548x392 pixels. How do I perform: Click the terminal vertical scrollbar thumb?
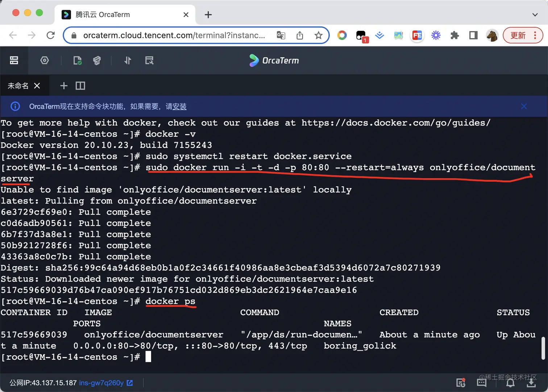point(543,348)
